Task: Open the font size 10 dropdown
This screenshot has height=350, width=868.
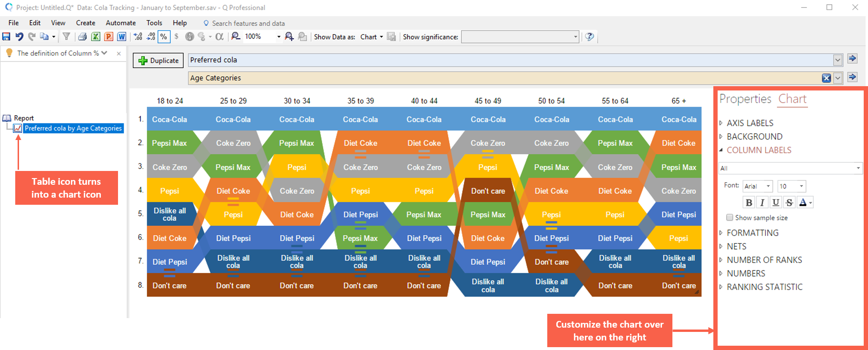Action: (x=791, y=186)
